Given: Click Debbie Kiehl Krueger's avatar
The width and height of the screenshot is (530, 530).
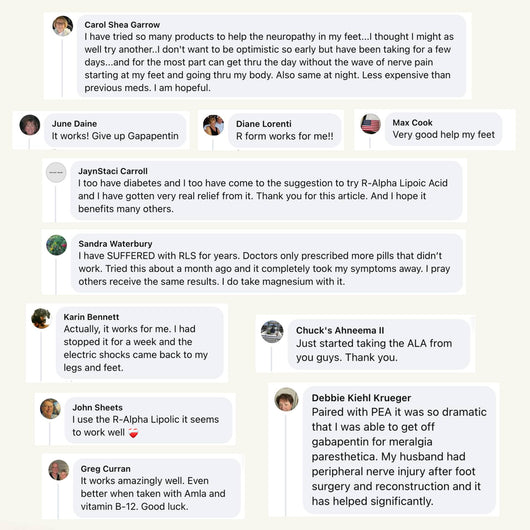Looking at the screenshot, I should click(x=286, y=399).
